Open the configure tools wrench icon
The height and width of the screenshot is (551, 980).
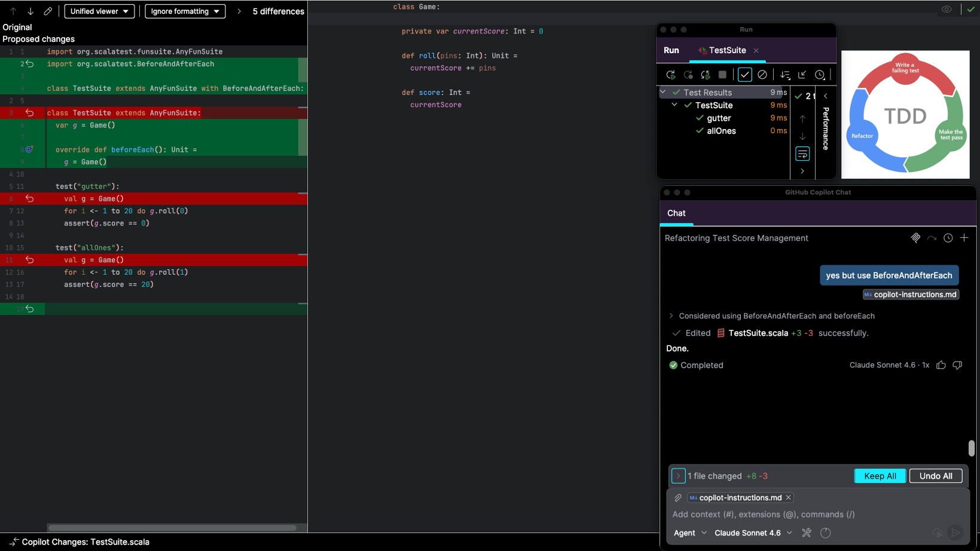click(807, 533)
